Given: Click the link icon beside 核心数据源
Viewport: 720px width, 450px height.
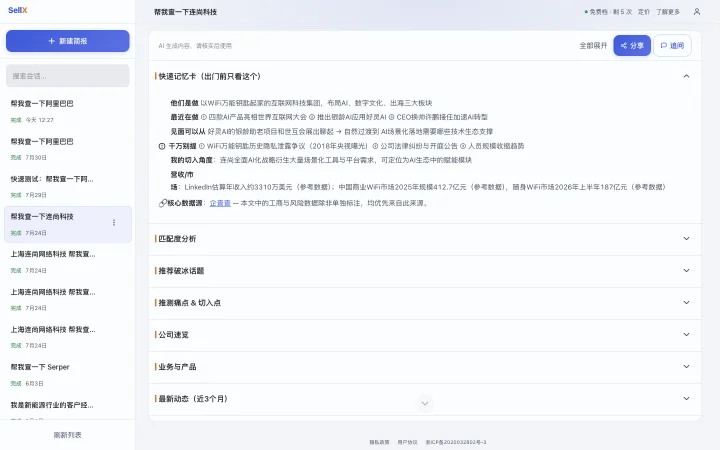Looking at the screenshot, I should click(x=162, y=203).
